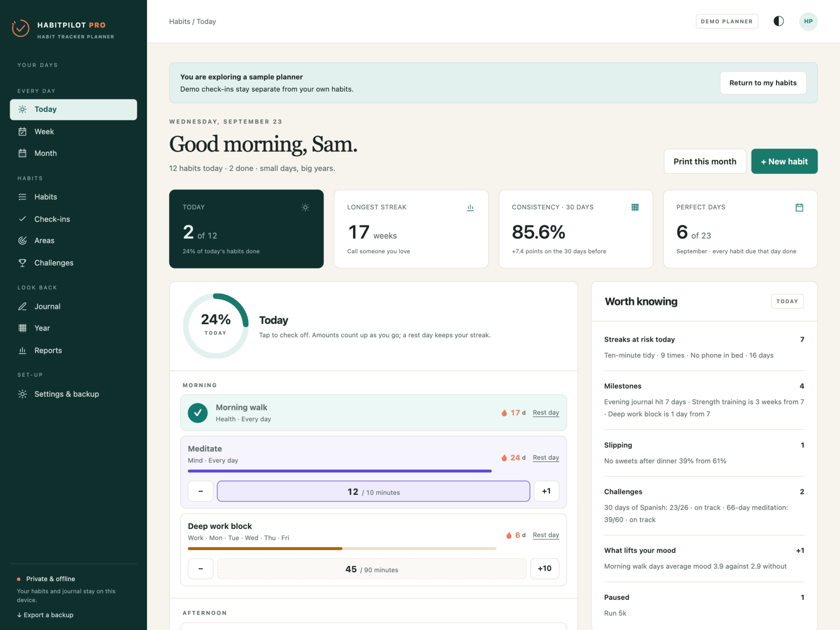Screen dimensions: 840x630
Task: Mark Rest day for Morning walk
Action: pyautogui.click(x=546, y=413)
